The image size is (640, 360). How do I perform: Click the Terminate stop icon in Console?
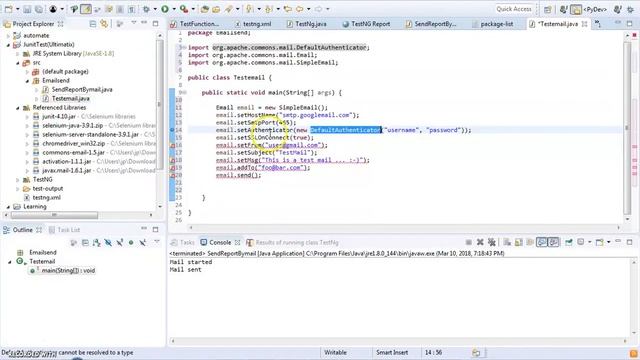pyautogui.click(x=469, y=242)
